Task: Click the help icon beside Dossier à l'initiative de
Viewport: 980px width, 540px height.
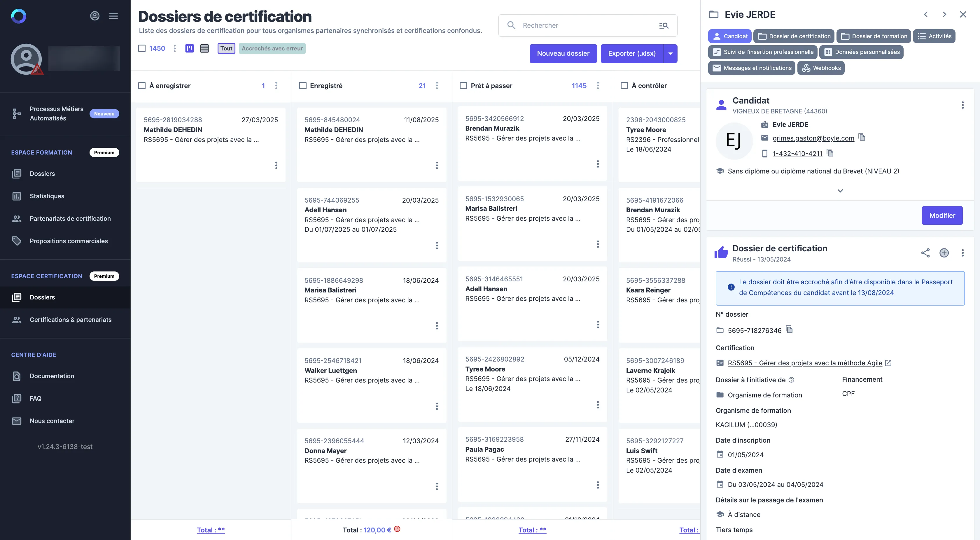Action: click(791, 380)
